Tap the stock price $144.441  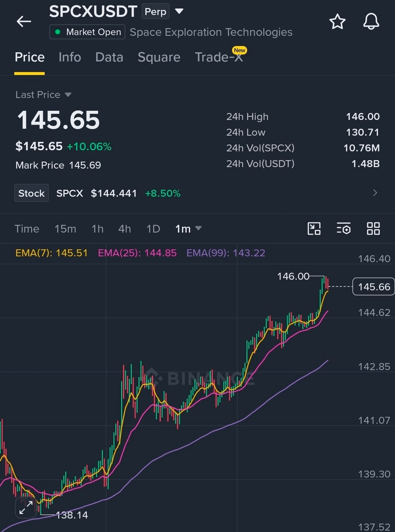tap(114, 193)
